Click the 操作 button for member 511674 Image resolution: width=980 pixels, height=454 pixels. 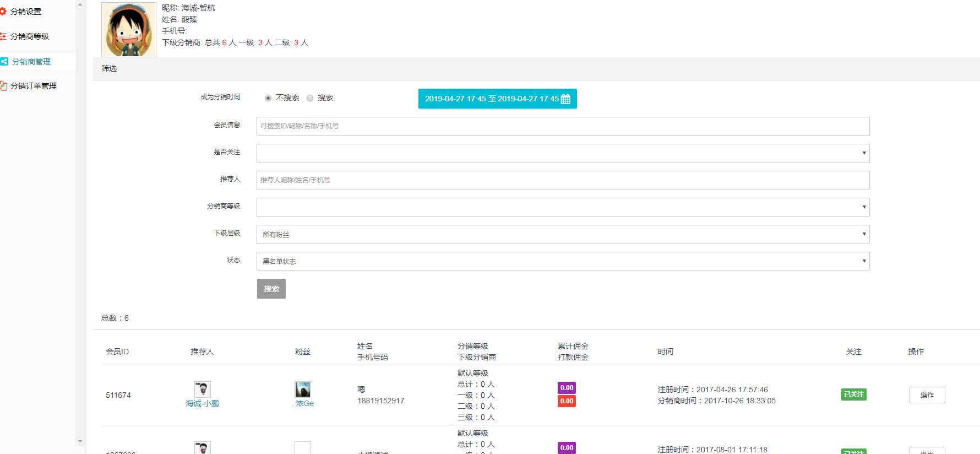pos(927,395)
